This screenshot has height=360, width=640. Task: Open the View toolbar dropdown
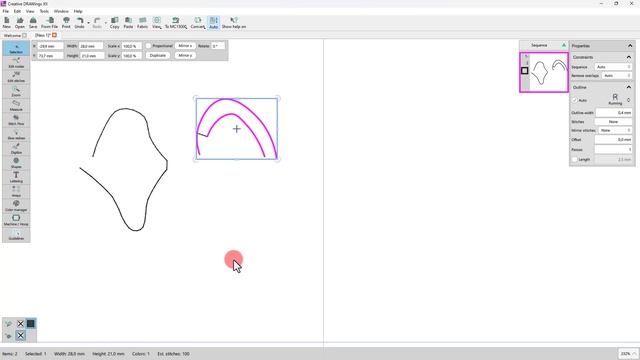tap(157, 22)
